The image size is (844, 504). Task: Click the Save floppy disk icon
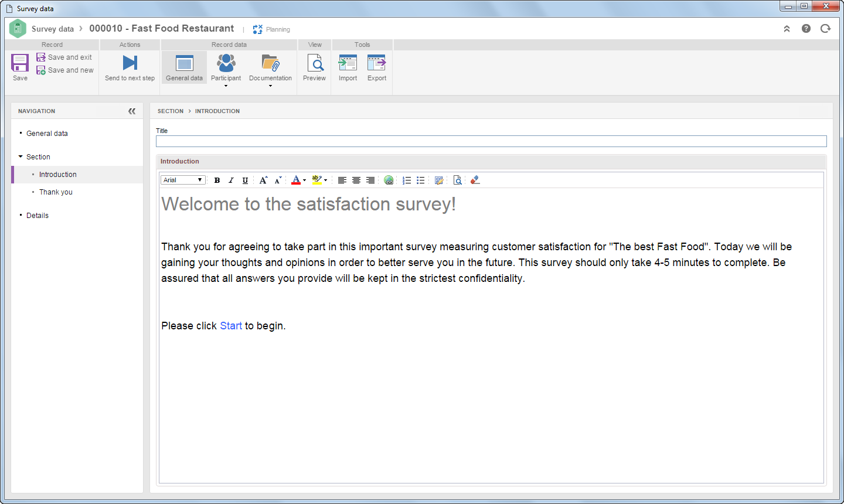click(x=20, y=63)
